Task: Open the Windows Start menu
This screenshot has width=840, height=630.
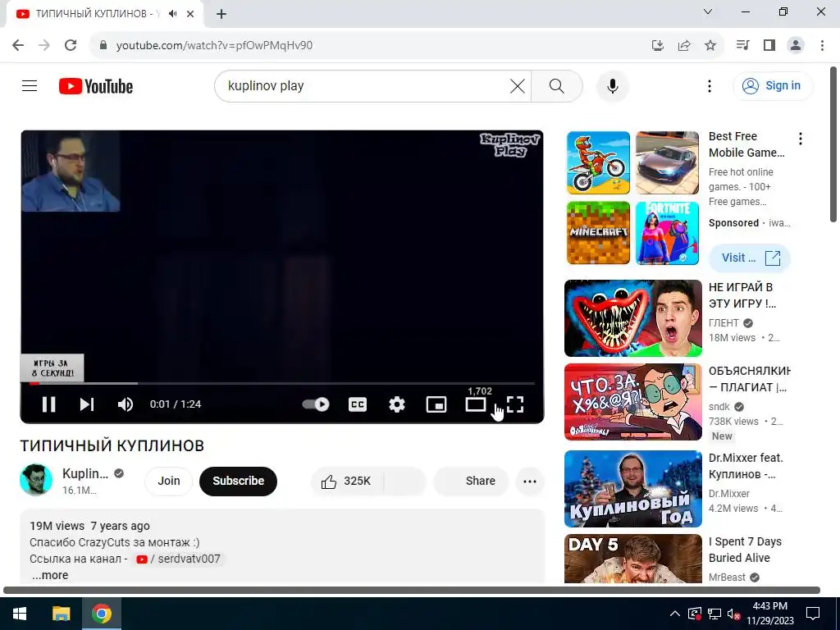Action: tap(20, 613)
